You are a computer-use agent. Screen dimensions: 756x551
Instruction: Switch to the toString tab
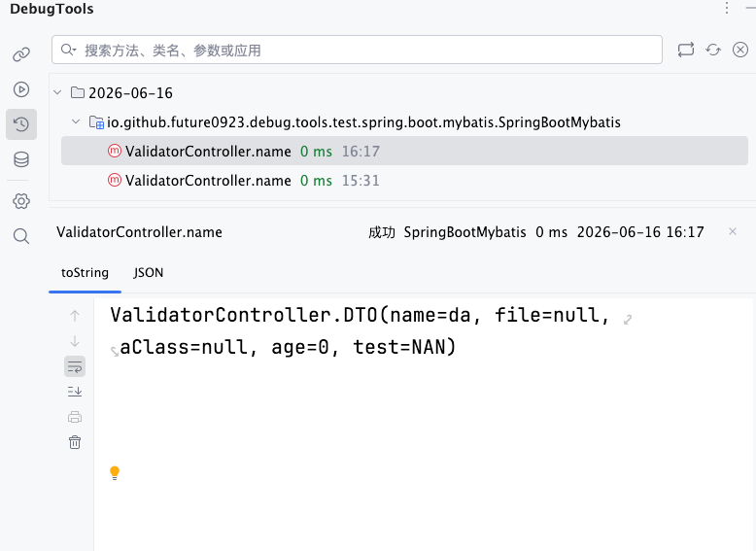(x=85, y=273)
